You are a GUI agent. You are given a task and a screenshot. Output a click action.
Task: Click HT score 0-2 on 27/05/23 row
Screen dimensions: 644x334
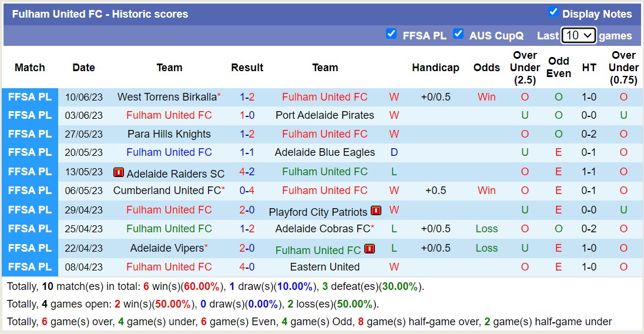point(589,134)
